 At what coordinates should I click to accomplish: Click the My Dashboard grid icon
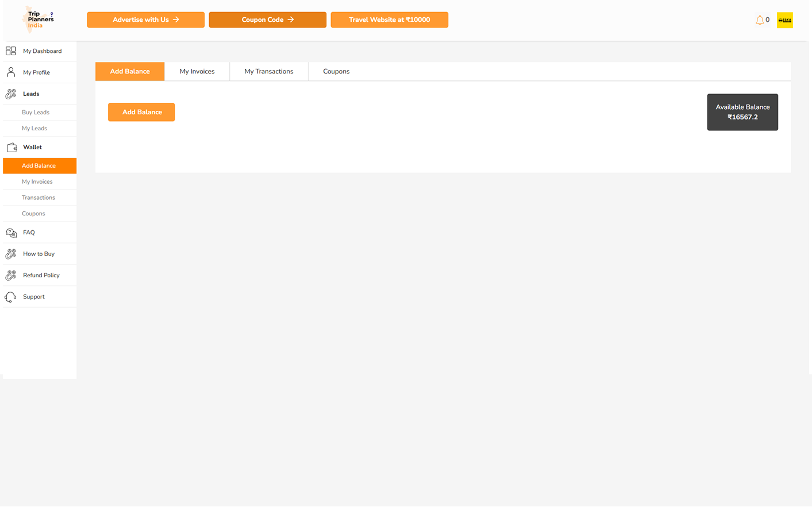point(11,51)
